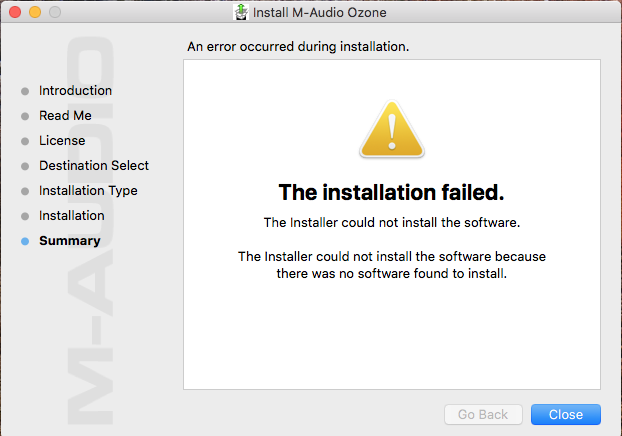Minimize the window with the yellow button
The width and height of the screenshot is (622, 436).
tap(35, 12)
